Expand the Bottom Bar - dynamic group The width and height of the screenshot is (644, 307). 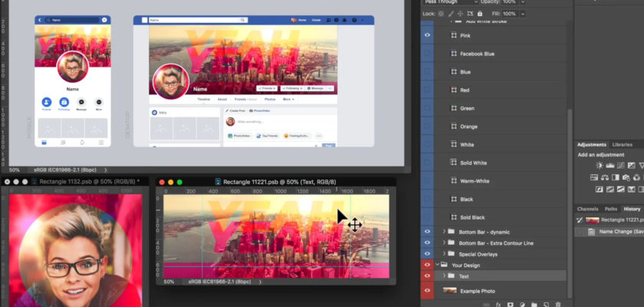[x=444, y=232]
